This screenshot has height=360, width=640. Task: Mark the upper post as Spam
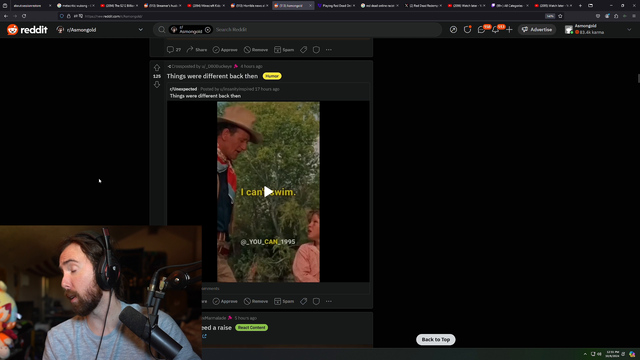coord(284,50)
